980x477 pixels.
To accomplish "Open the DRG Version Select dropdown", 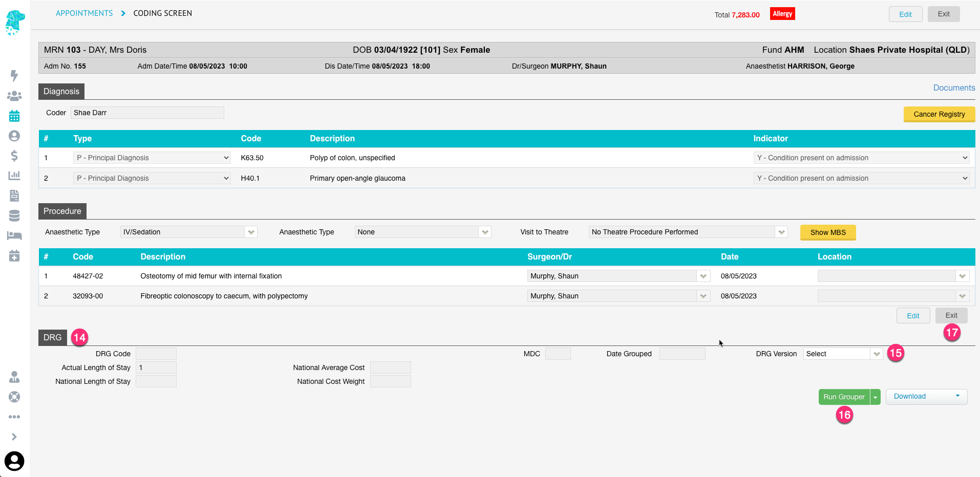I will coord(842,353).
